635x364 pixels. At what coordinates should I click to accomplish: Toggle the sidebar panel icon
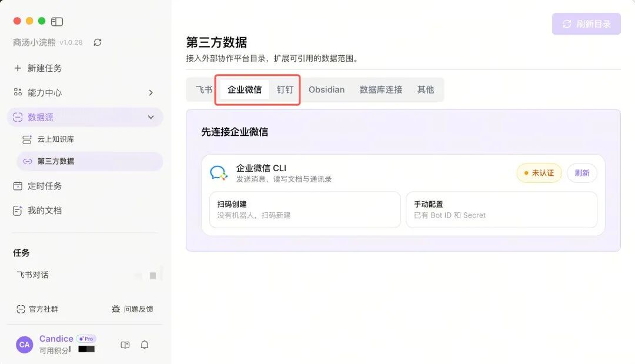point(57,21)
